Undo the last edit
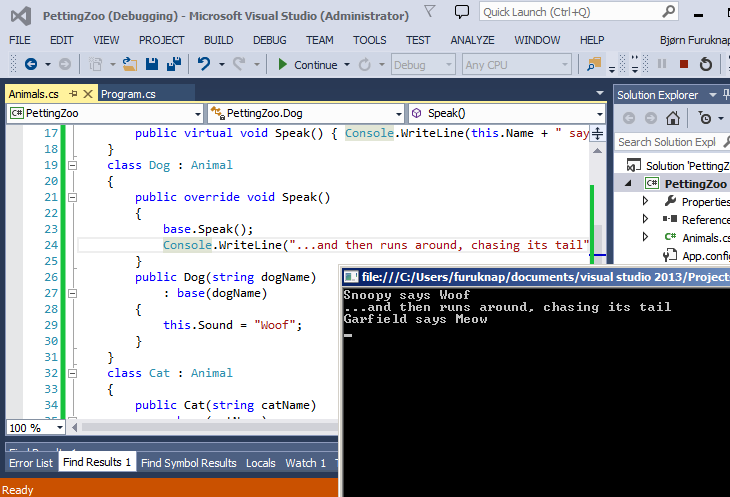The height and width of the screenshot is (497, 730). point(204,64)
